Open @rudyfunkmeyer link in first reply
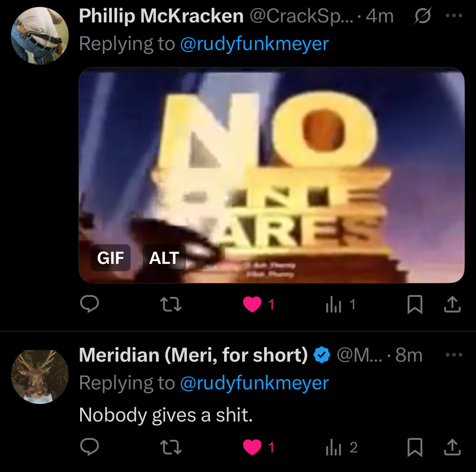 tap(254, 44)
